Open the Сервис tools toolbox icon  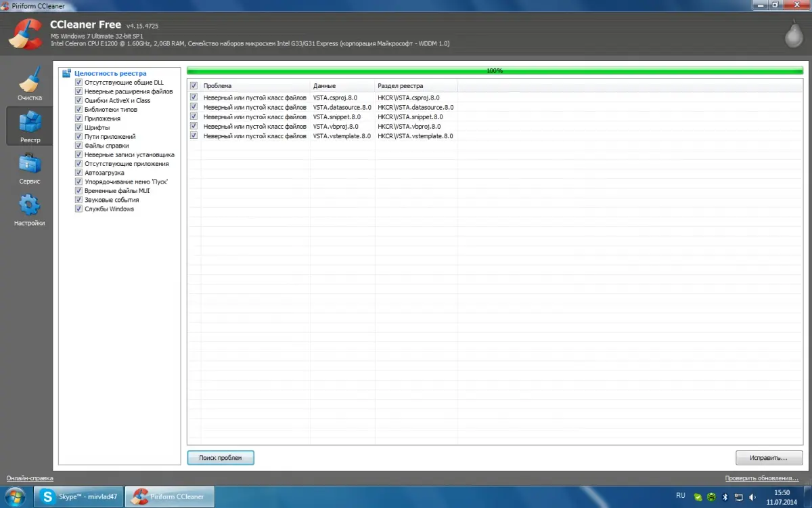click(x=30, y=165)
